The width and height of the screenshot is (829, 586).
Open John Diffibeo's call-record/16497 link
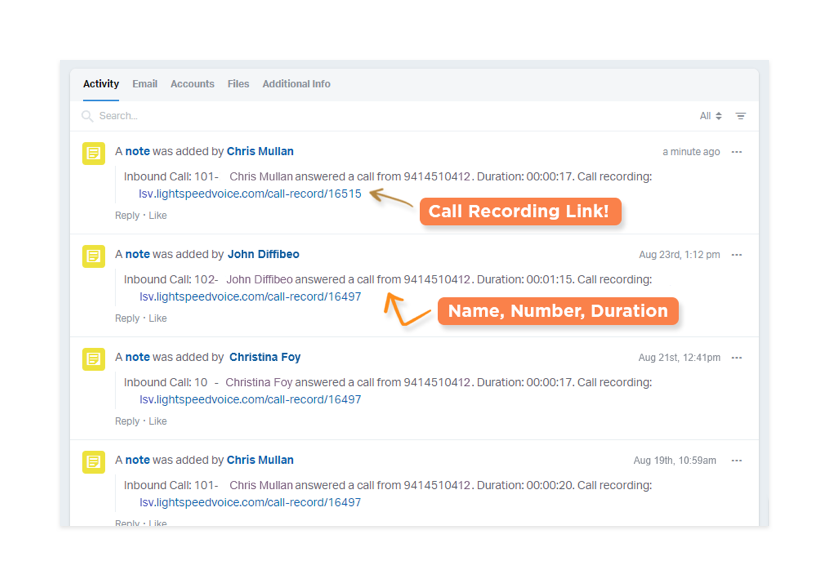pos(250,297)
